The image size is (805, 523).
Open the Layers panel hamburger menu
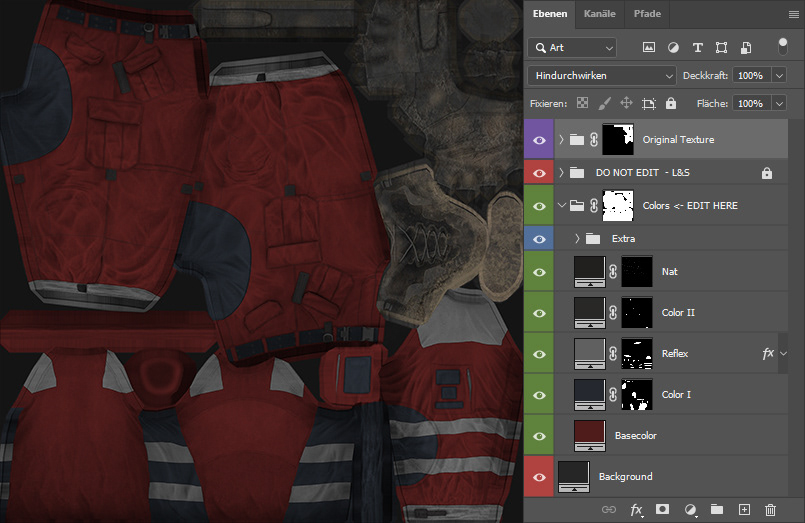coord(793,14)
